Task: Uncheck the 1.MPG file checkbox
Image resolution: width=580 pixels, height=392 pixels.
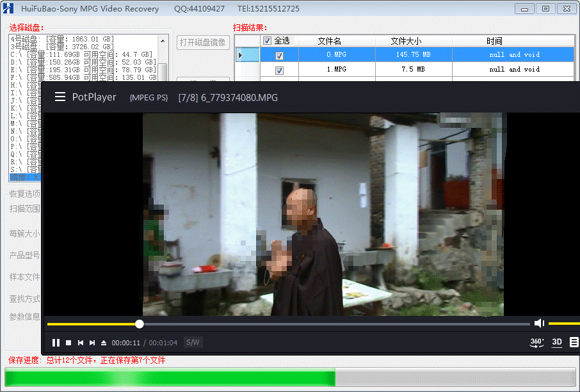Action: click(279, 70)
